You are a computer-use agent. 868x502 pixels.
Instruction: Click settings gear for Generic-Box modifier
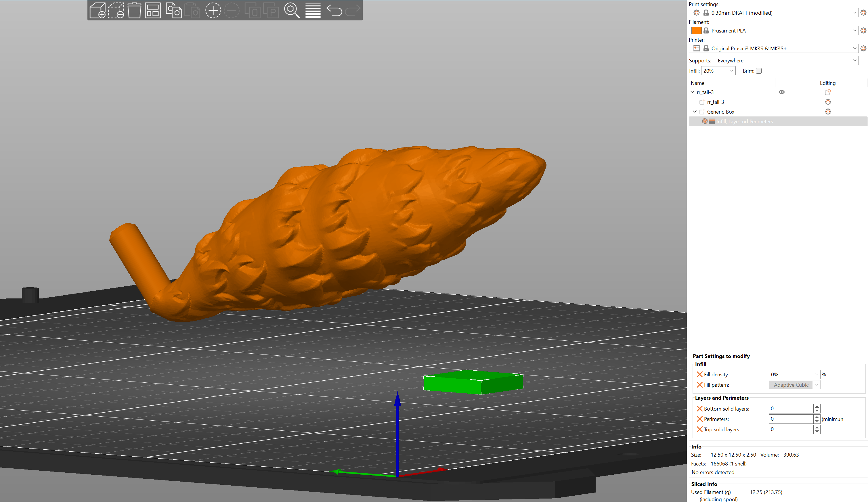tap(828, 112)
